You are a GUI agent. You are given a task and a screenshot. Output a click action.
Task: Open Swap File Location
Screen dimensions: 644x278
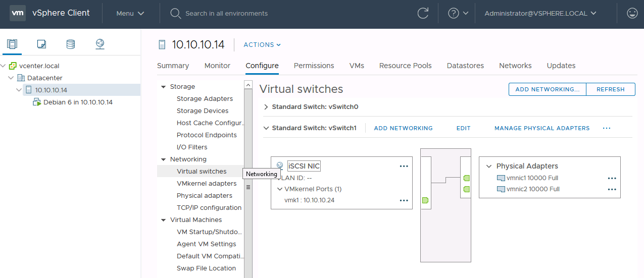206,268
